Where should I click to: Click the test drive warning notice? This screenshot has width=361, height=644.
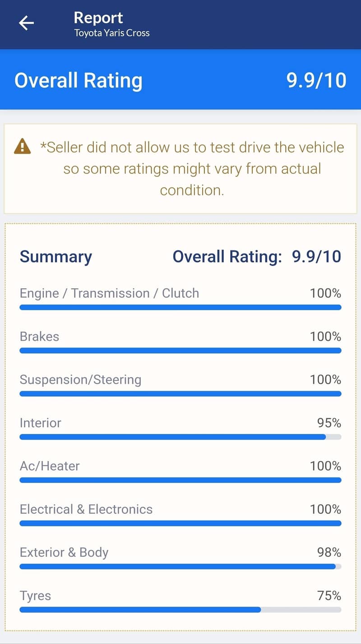coord(192,169)
